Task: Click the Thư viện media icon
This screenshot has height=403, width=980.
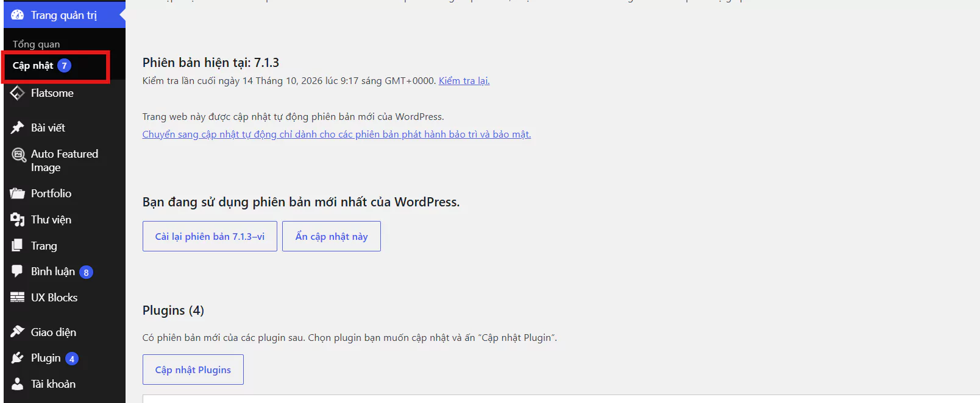Action: point(18,220)
